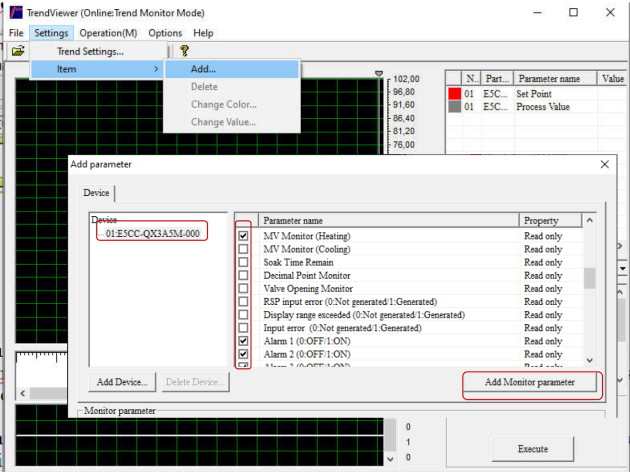Click 'Read only' property of Alarm 2
Viewport: 630px width, 472px height.
click(x=543, y=354)
